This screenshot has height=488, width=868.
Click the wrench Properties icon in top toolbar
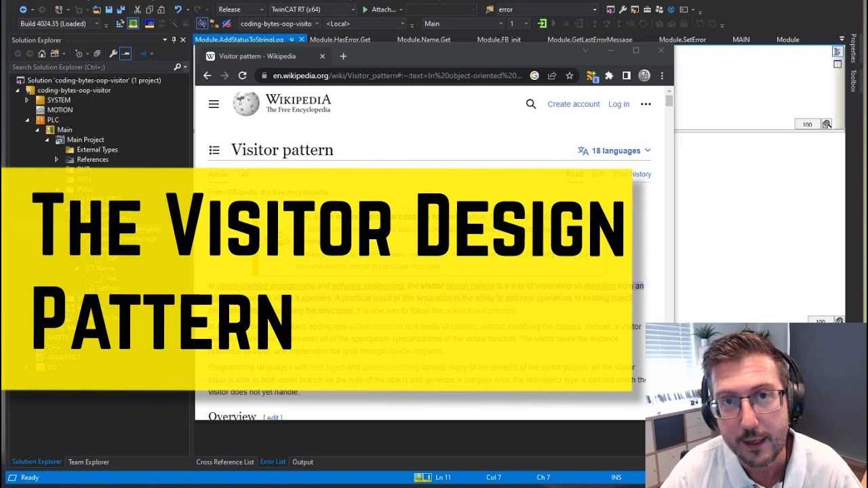(x=622, y=9)
